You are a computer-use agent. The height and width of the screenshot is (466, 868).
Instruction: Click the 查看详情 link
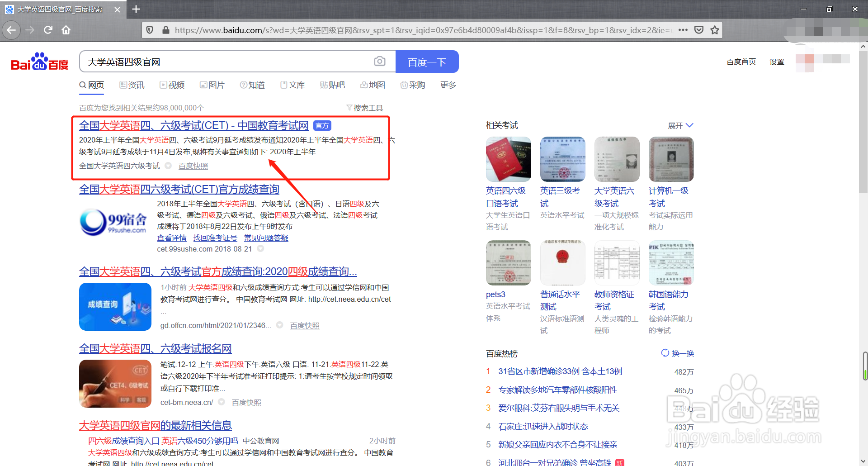click(x=172, y=238)
